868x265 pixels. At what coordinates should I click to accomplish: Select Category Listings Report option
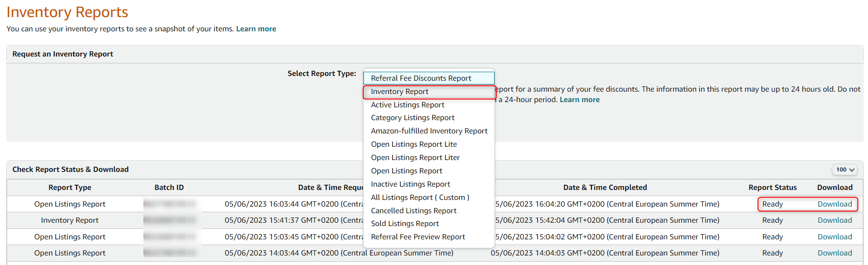pyautogui.click(x=412, y=118)
